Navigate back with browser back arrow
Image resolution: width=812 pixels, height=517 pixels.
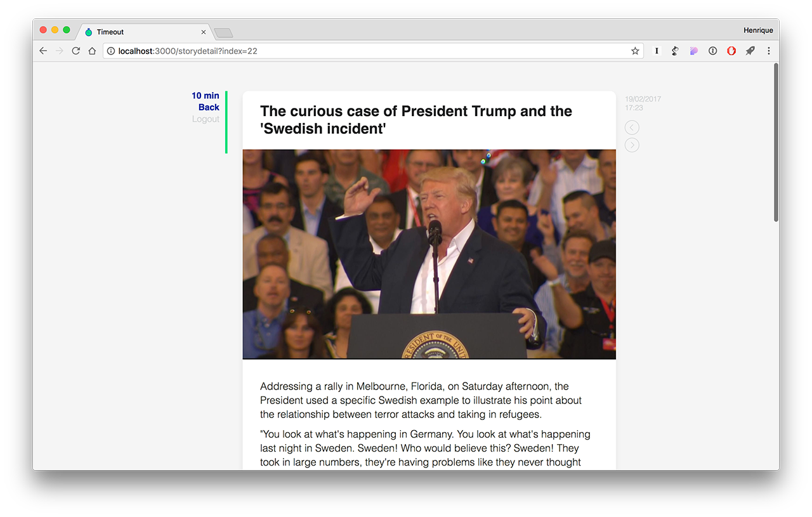click(x=43, y=51)
